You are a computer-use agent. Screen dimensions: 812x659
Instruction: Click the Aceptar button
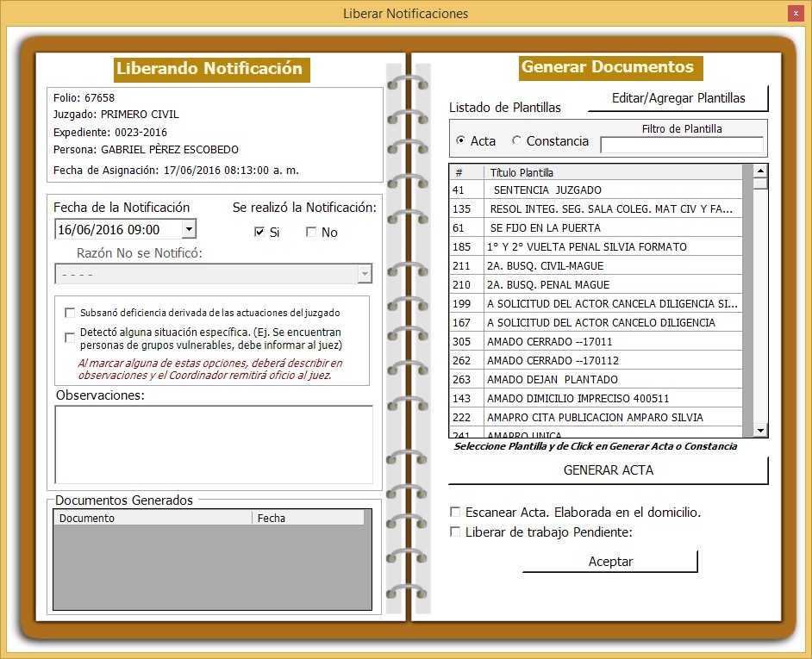point(610,561)
